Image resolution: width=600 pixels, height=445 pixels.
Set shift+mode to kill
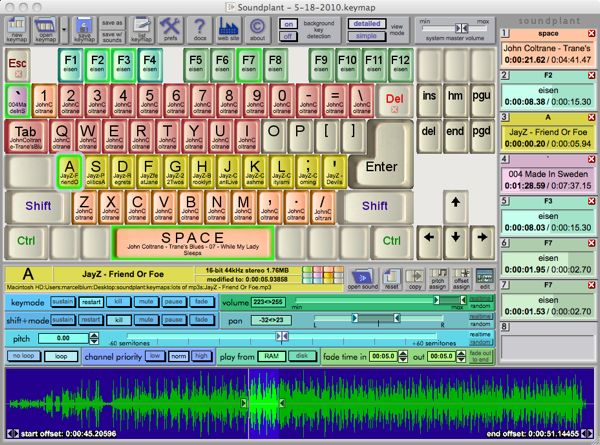pyautogui.click(x=118, y=319)
